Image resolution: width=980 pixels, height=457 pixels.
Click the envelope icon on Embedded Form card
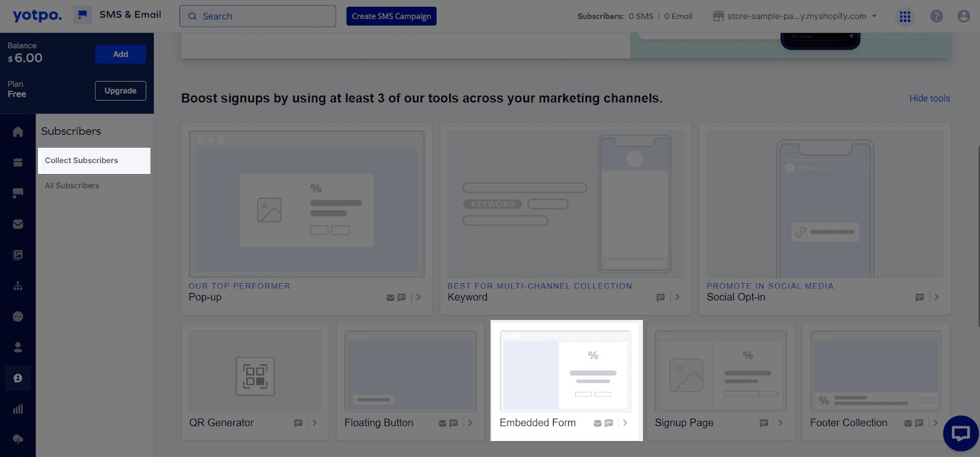click(598, 423)
